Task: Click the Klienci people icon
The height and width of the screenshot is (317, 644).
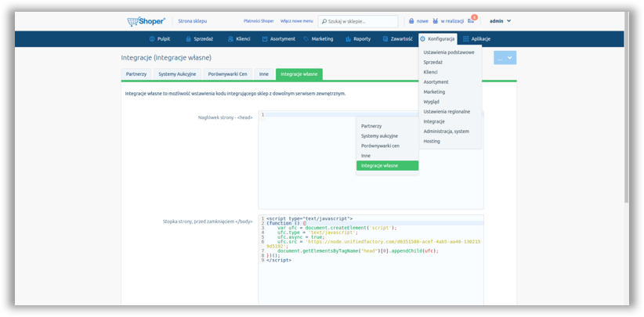Action: pyautogui.click(x=230, y=39)
